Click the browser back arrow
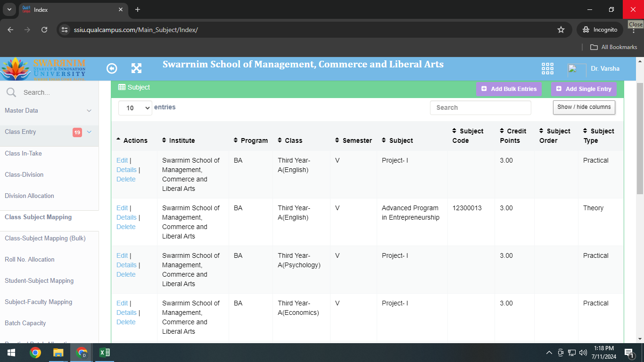The width and height of the screenshot is (644, 362). (10, 30)
